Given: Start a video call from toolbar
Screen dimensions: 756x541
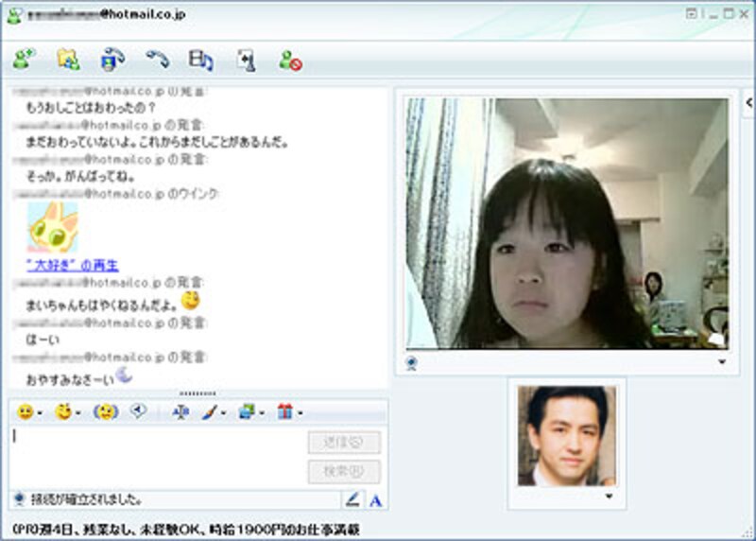Looking at the screenshot, I should 112,61.
